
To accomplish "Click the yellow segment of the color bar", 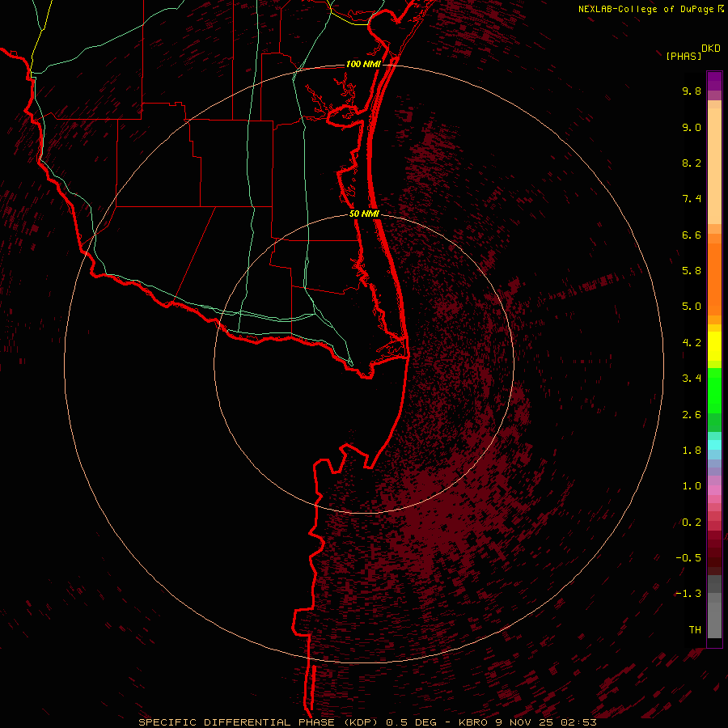I will (714, 346).
